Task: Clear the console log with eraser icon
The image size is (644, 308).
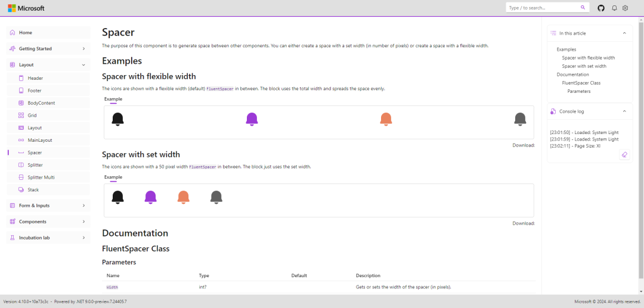Action: [624, 155]
